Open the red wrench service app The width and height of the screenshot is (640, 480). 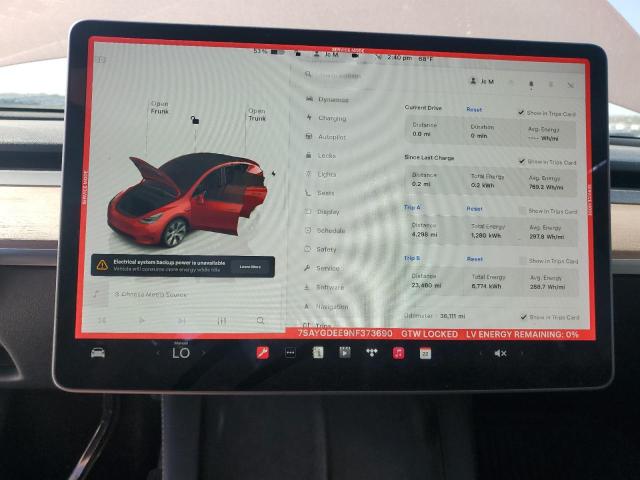pos(263,352)
